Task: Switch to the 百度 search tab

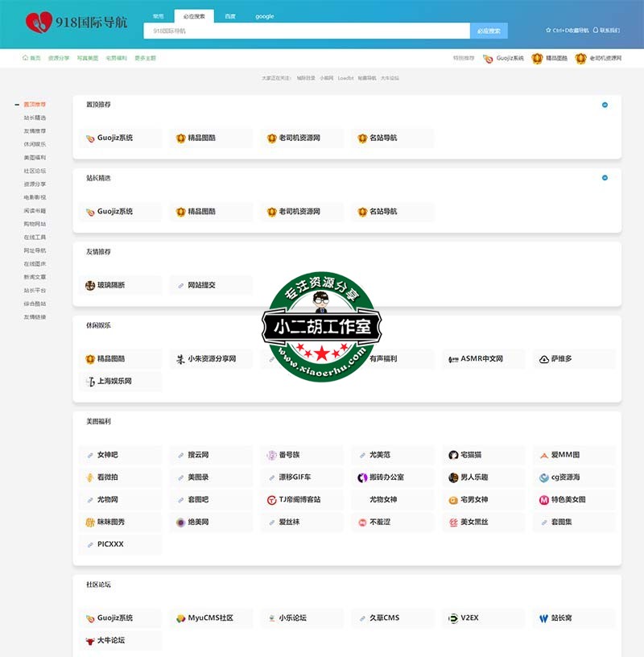Action: [230, 16]
